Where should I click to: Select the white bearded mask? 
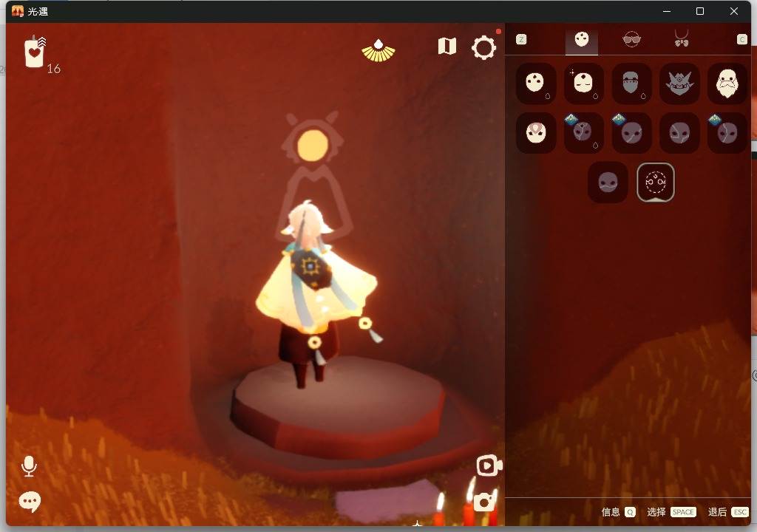[x=727, y=83]
